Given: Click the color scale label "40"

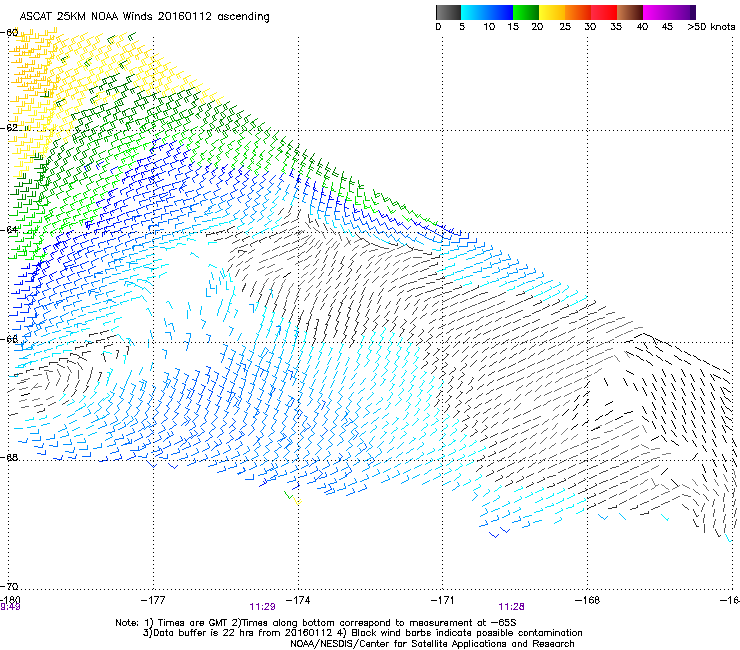Looking at the screenshot, I should pyautogui.click(x=642, y=27).
